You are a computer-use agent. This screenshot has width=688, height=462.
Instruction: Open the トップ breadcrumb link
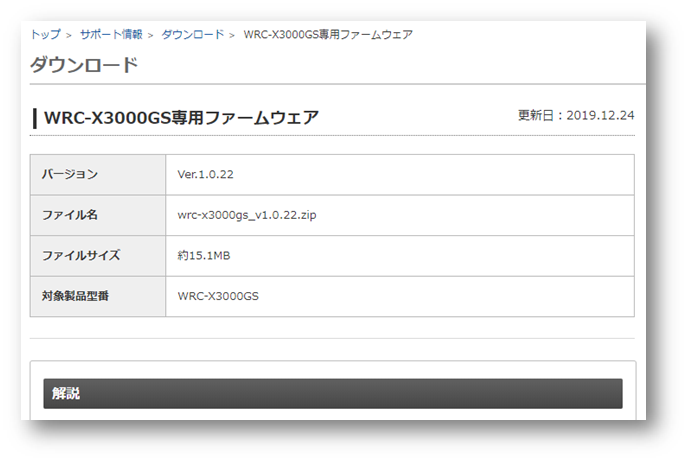pos(46,34)
